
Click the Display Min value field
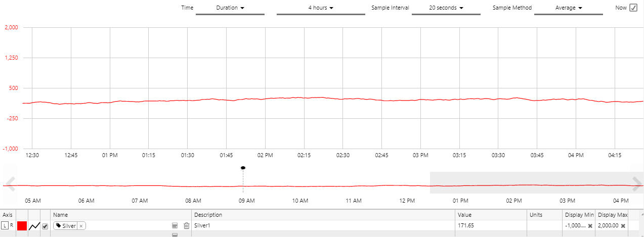coord(575,226)
